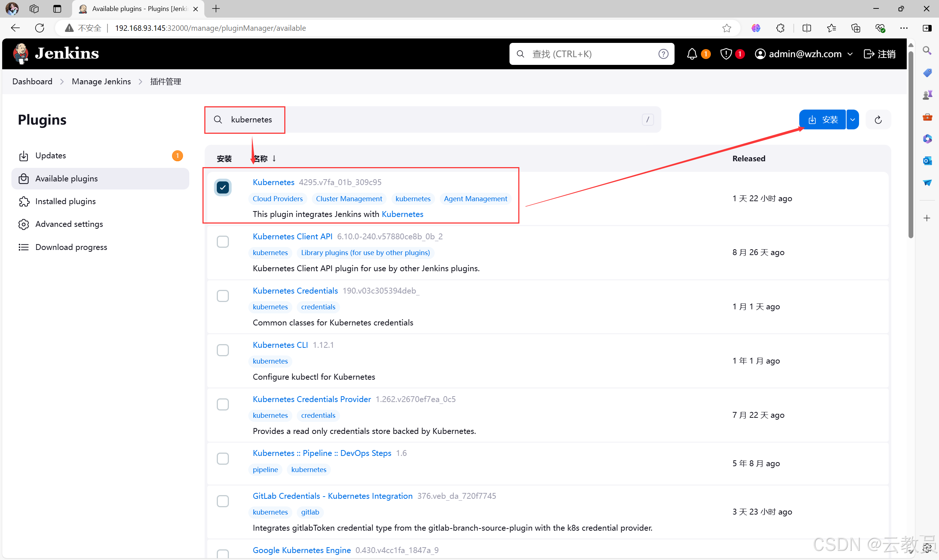The width and height of the screenshot is (939, 560).
Task: Click the Library plugins tag
Action: (x=365, y=253)
